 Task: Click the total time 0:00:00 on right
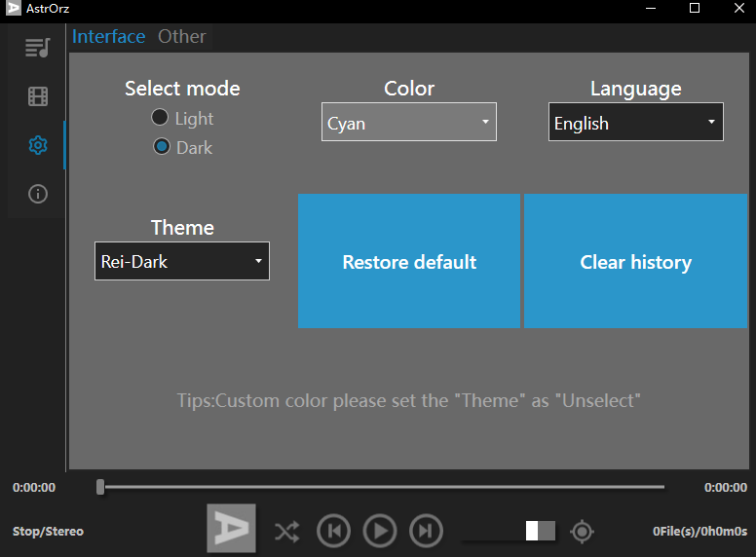(726, 487)
